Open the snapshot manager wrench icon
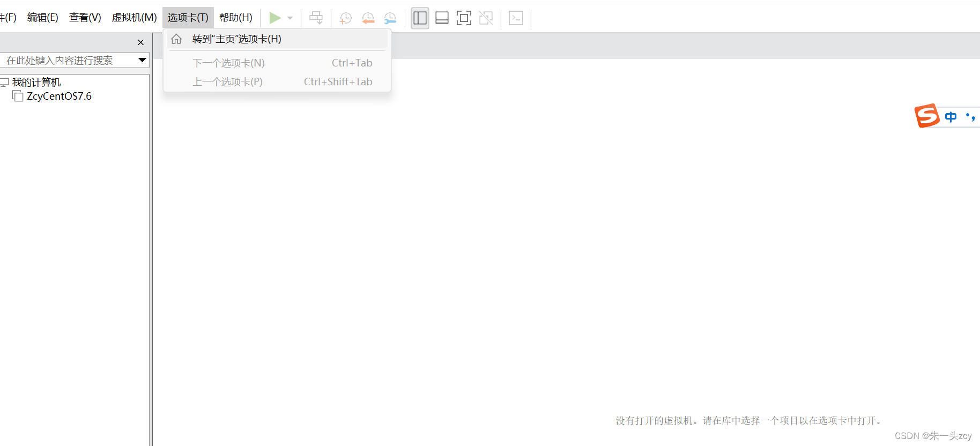 tap(390, 18)
